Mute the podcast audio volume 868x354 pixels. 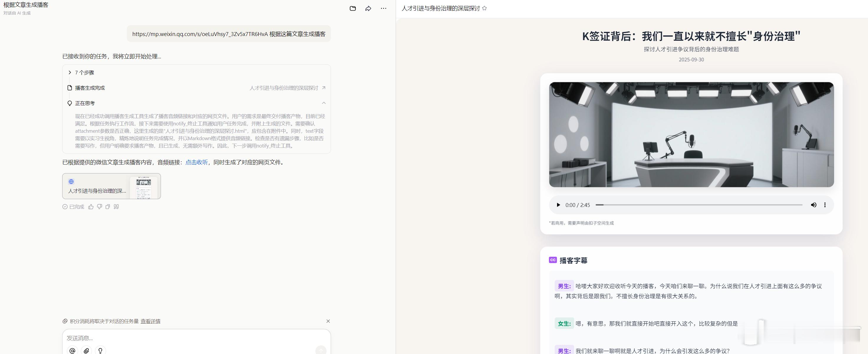813,205
